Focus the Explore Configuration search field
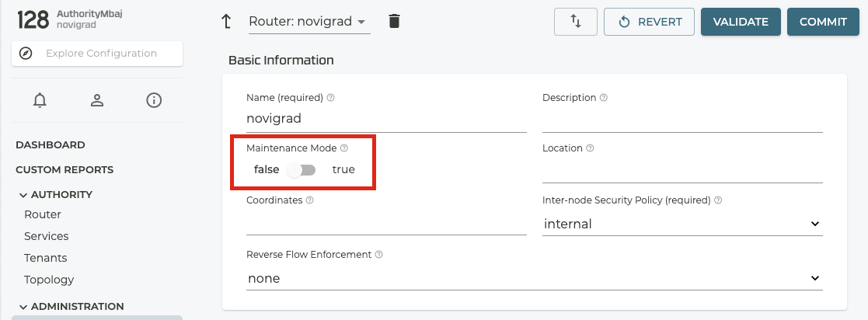Screen dimensions: 868x320 (x=101, y=54)
